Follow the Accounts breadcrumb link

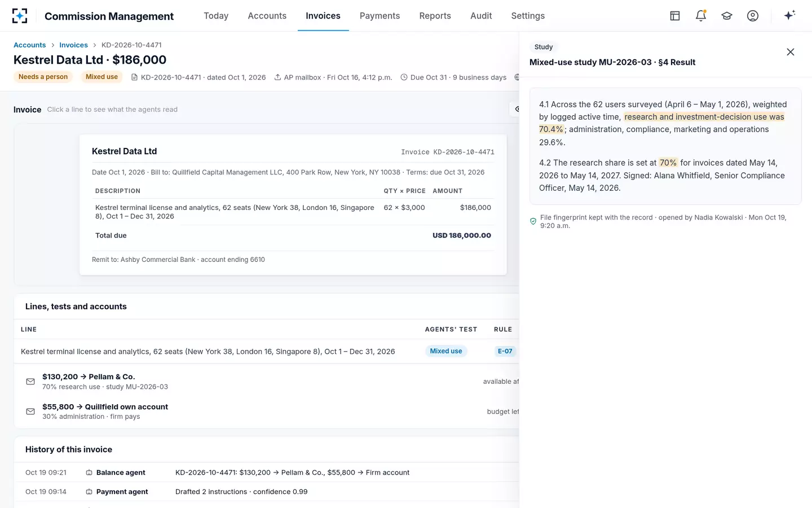pos(29,45)
